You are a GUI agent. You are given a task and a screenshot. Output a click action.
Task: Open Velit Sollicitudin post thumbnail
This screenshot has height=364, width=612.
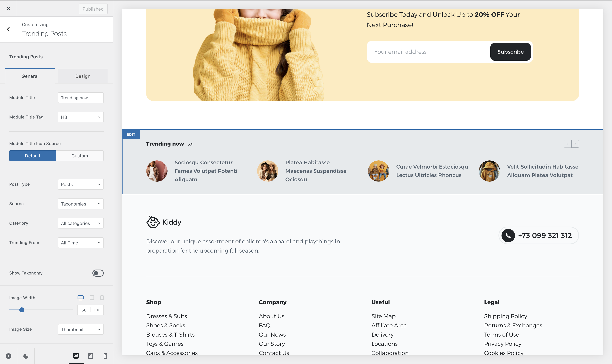click(489, 171)
